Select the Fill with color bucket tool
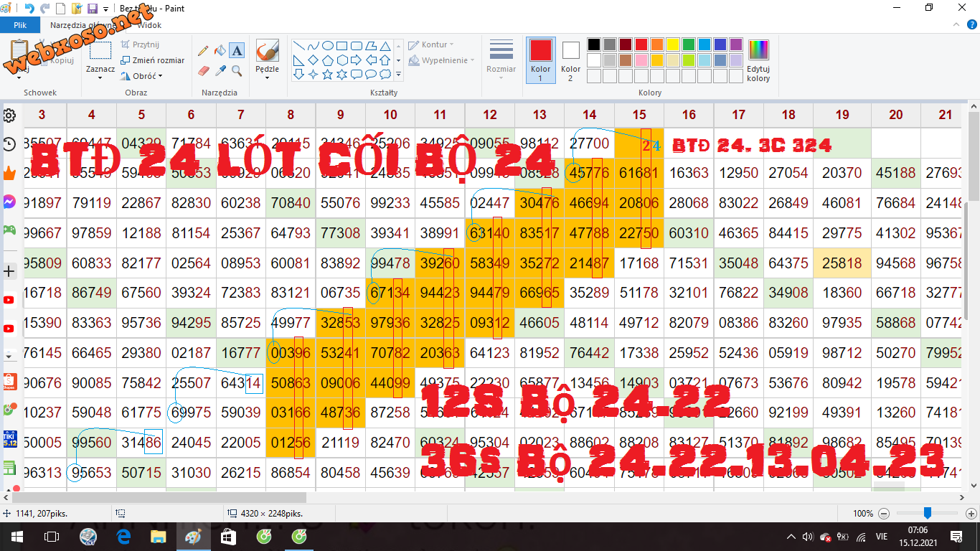 tap(220, 51)
